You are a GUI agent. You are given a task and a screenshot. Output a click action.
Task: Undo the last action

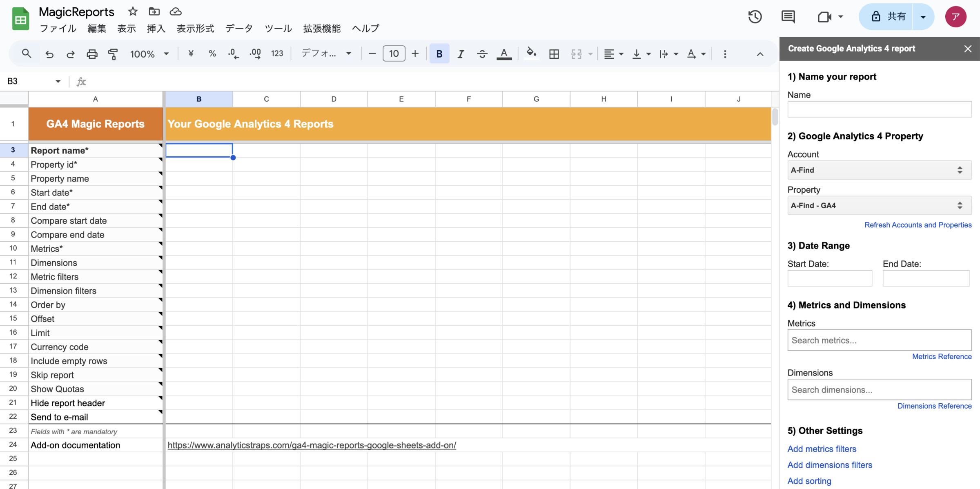(49, 54)
